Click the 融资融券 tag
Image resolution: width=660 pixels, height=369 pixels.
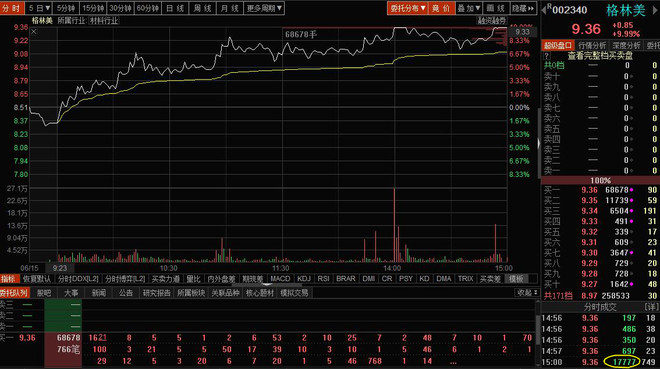click(x=492, y=21)
